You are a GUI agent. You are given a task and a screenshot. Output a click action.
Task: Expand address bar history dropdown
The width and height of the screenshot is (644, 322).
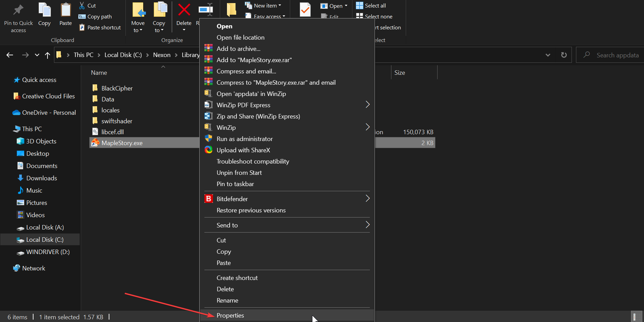[548, 55]
